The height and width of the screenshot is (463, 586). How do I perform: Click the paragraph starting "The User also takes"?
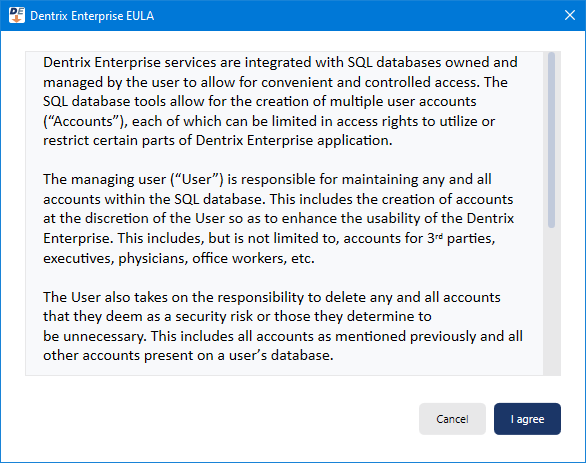[x=283, y=326]
